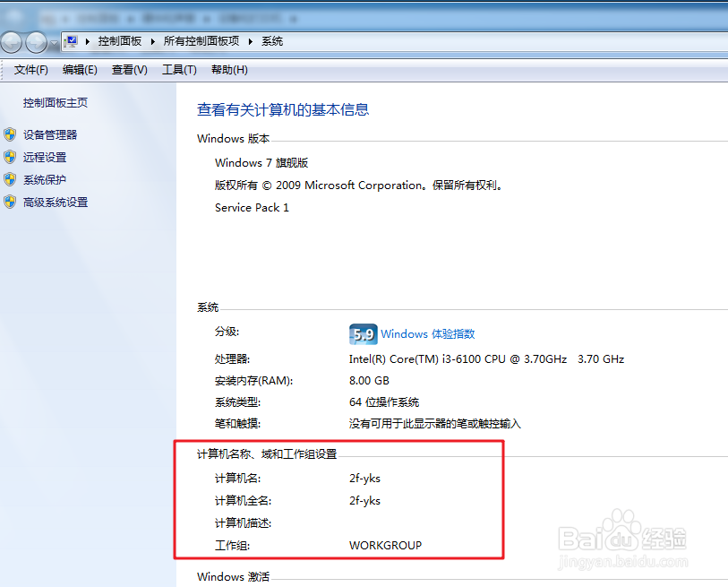Screen dimensions: 728x587
Task: Open the Windows 体验指数 link
Action: [428, 333]
